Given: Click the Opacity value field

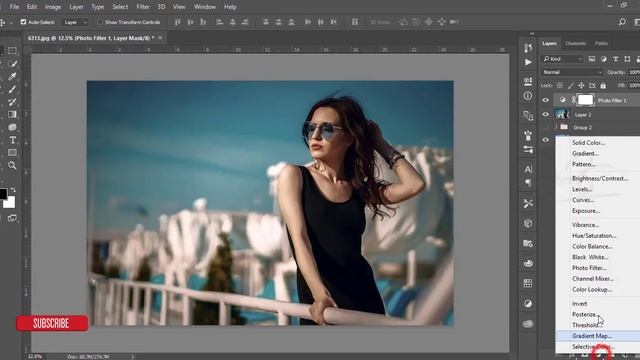Looking at the screenshot, I should 634,72.
